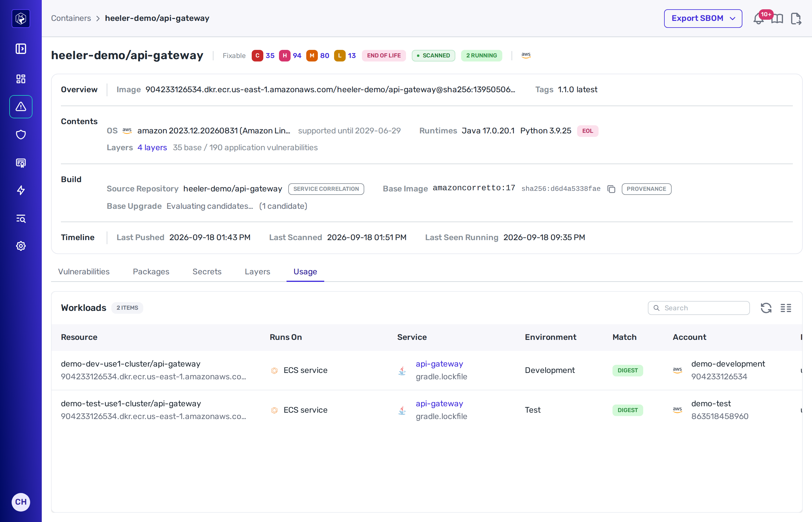Click the medium severity count 80

coord(318,56)
